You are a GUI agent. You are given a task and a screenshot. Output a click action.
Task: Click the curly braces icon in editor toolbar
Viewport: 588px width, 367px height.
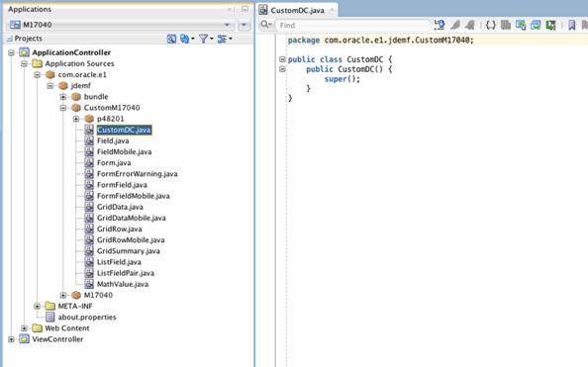click(491, 25)
